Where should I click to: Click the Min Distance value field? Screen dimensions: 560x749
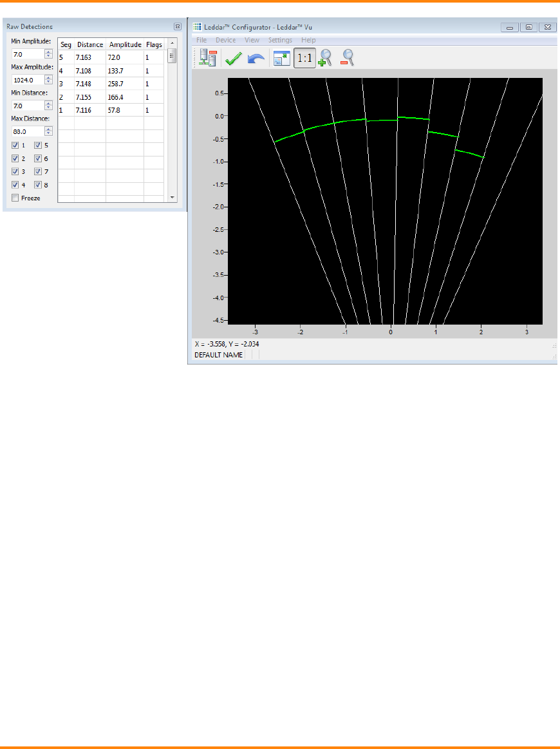click(x=28, y=106)
